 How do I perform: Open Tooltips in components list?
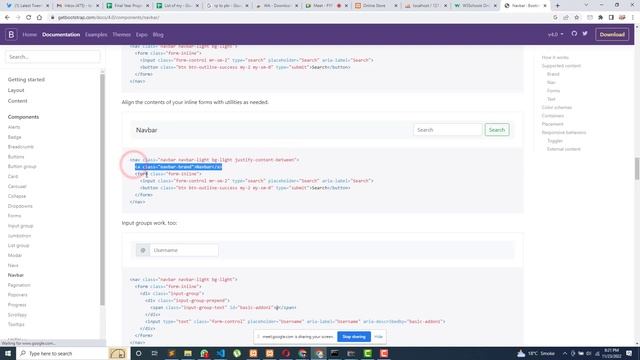coord(16,324)
